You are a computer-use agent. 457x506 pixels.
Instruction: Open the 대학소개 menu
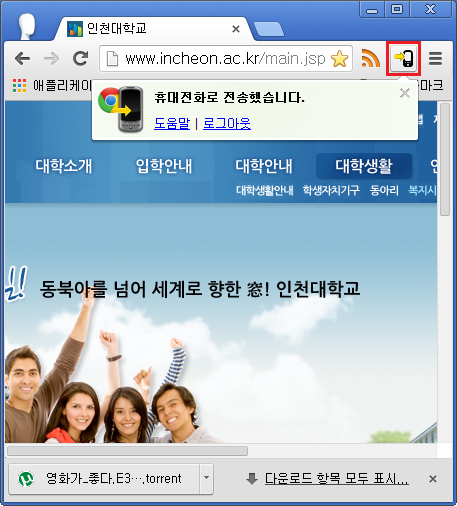pyautogui.click(x=64, y=166)
